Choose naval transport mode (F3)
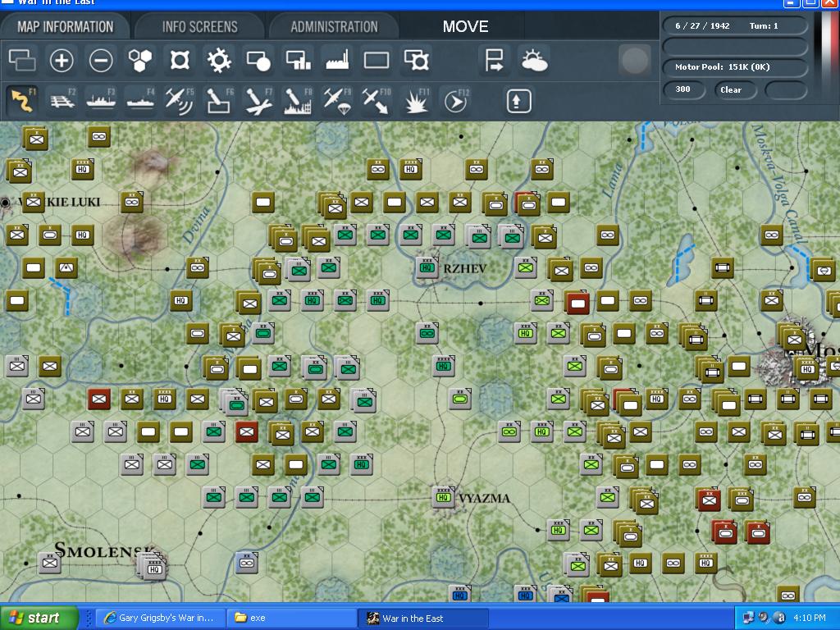 click(101, 101)
